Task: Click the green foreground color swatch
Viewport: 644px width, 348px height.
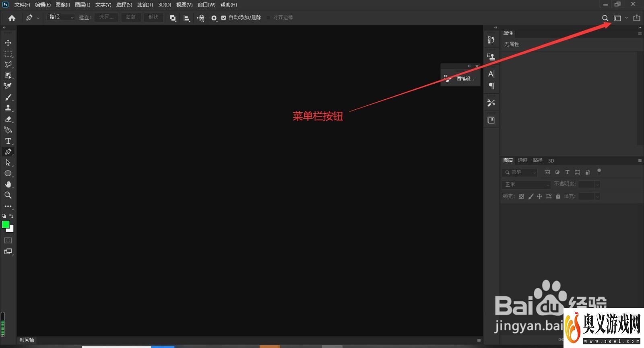Action: [x=6, y=224]
